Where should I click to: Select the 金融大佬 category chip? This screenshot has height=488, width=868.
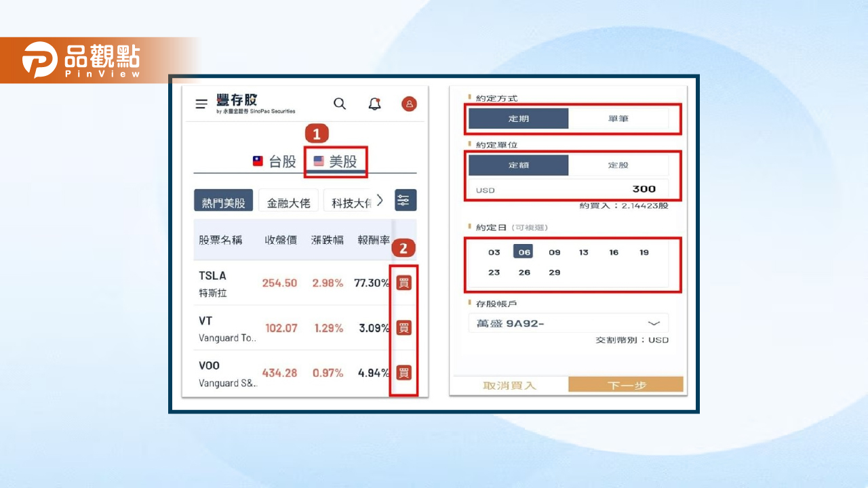pos(288,203)
